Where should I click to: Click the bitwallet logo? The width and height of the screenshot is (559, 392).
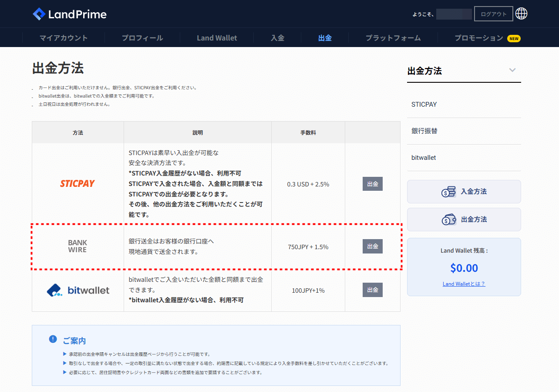(x=78, y=290)
